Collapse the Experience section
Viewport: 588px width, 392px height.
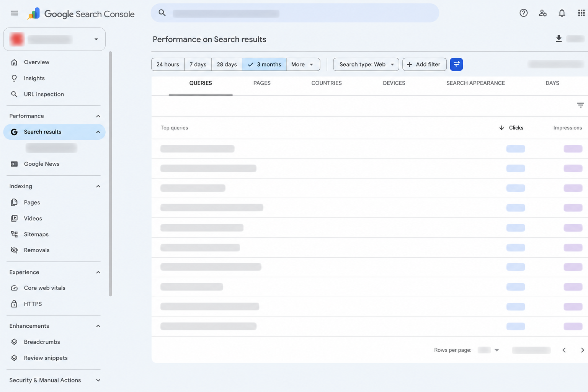coord(98,272)
